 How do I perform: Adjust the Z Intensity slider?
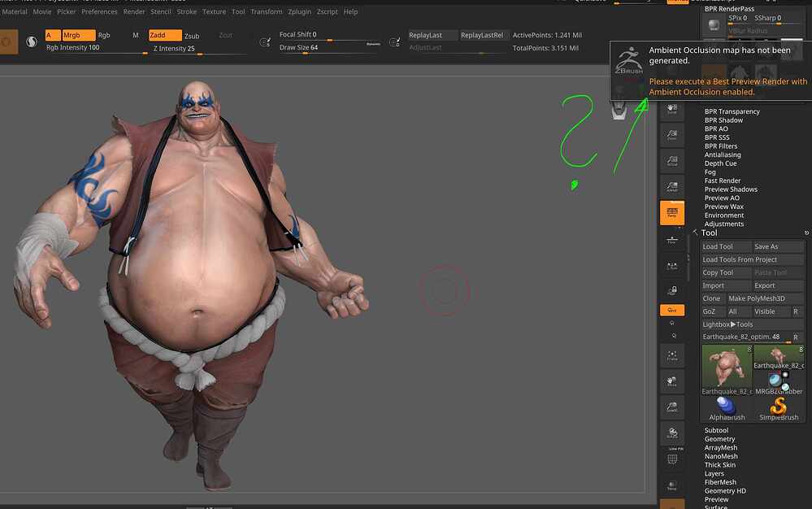tap(199, 49)
